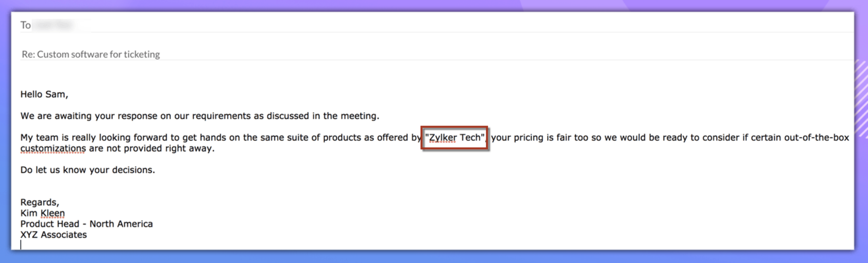
Task: Click the "Product Head - North America" line
Action: click(x=86, y=224)
